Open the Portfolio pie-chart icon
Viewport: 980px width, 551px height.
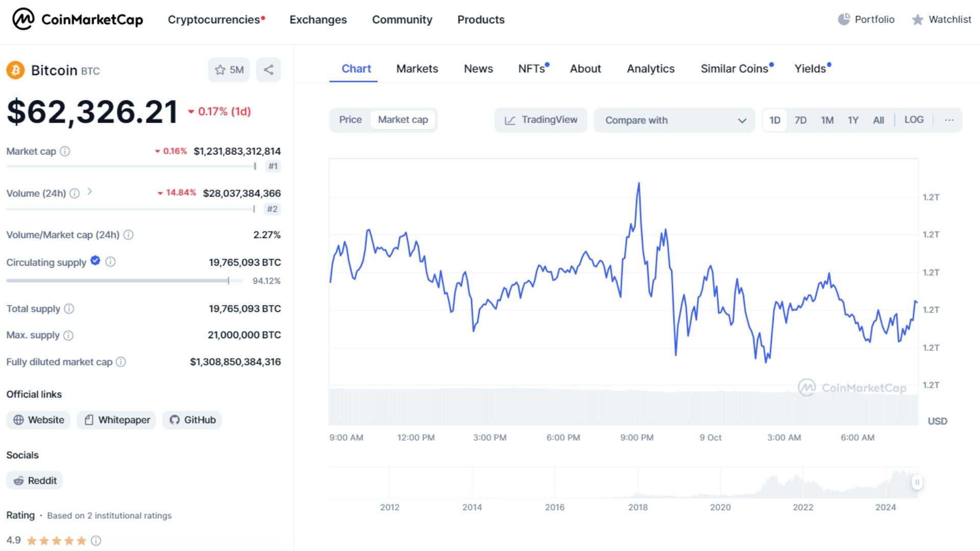pos(844,19)
